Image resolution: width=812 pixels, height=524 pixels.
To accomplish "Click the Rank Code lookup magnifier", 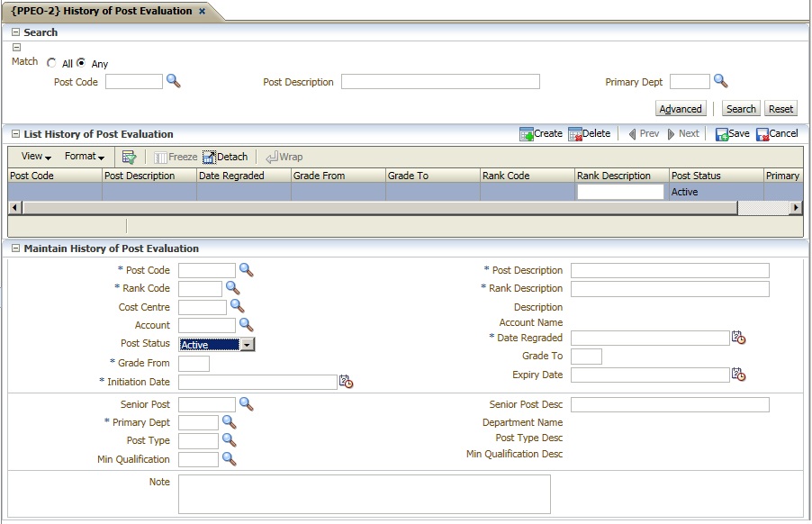I will point(232,288).
